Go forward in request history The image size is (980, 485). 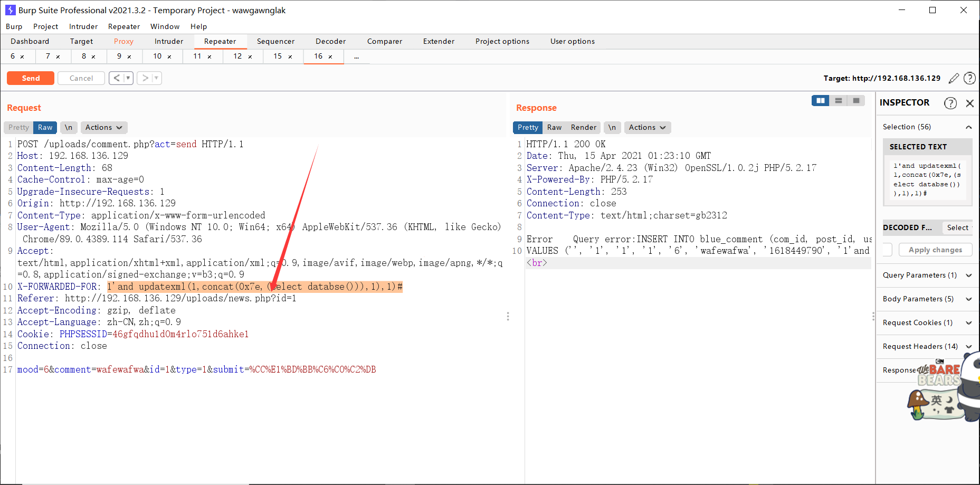pyautogui.click(x=145, y=78)
